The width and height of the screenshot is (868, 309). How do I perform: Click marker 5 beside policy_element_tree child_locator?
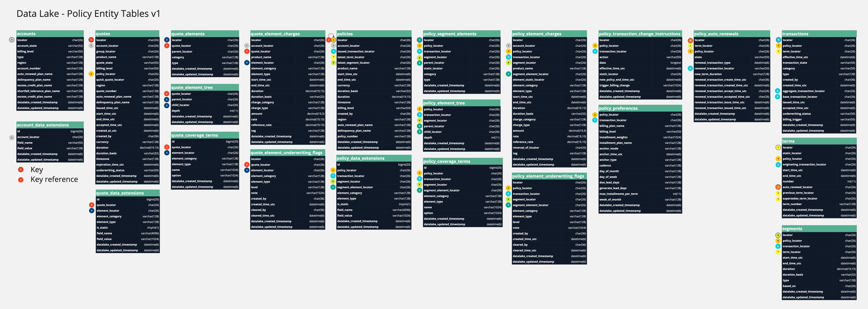point(419,132)
